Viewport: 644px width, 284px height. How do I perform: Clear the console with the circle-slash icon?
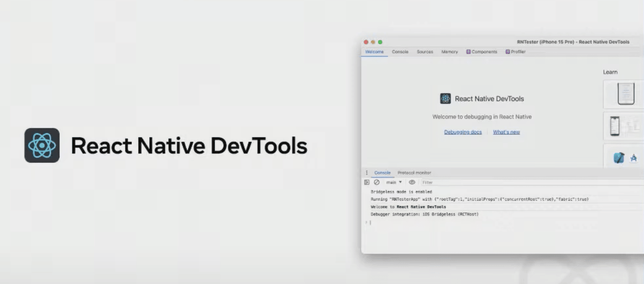[x=377, y=182]
